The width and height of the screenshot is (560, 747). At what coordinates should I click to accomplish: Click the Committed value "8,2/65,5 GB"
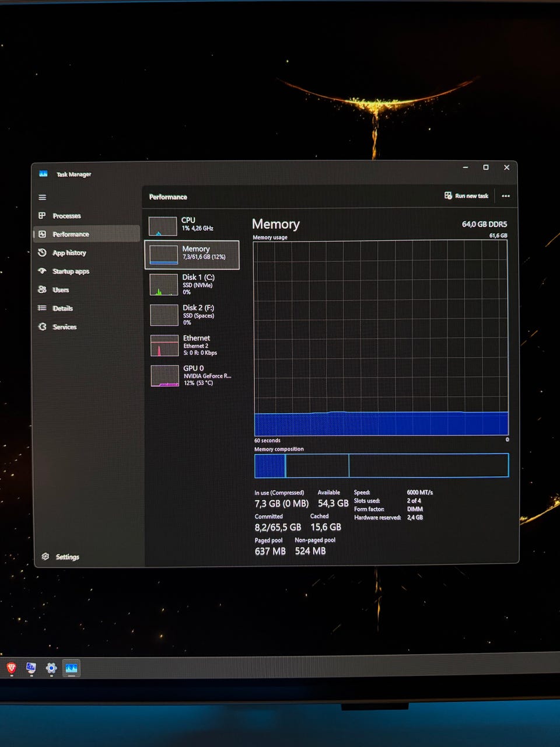(x=278, y=528)
